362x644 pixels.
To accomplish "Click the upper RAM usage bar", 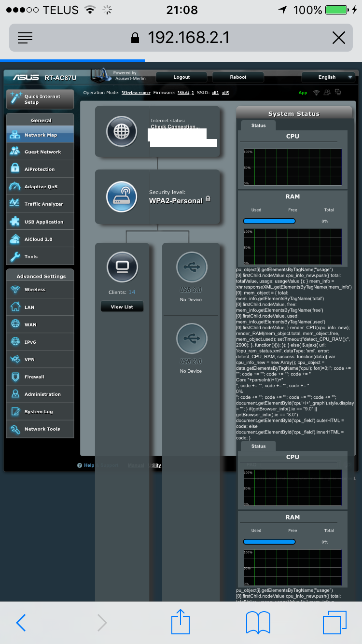I will tap(269, 221).
